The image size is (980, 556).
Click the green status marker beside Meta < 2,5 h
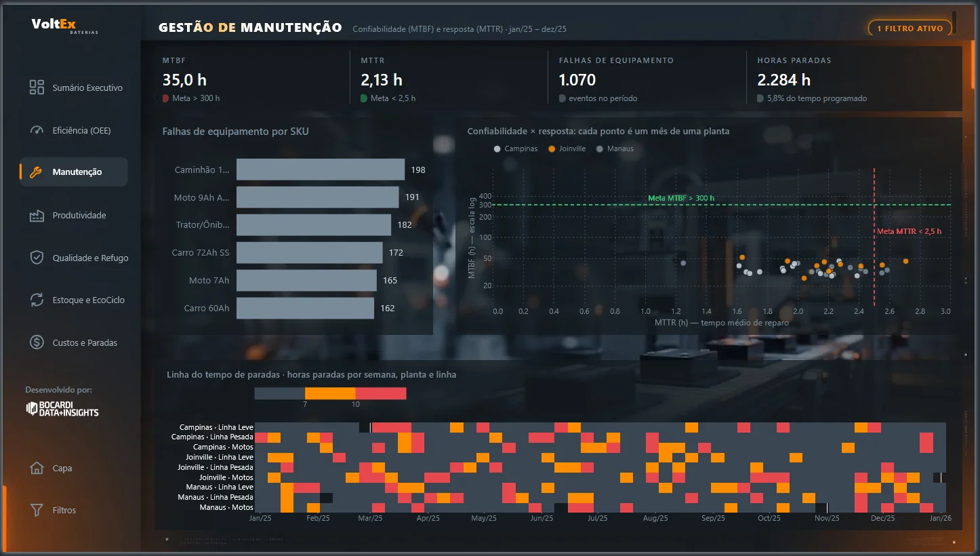[x=364, y=98]
